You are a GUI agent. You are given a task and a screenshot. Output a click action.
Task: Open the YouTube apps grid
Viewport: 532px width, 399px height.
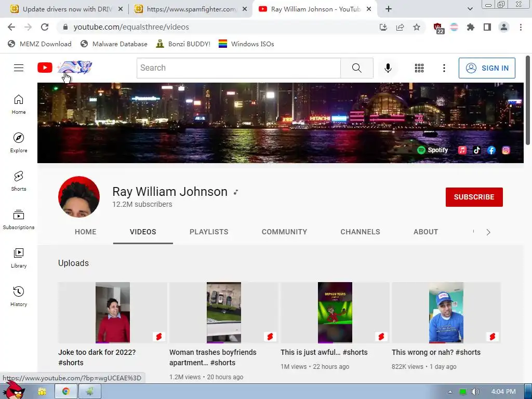click(x=419, y=68)
